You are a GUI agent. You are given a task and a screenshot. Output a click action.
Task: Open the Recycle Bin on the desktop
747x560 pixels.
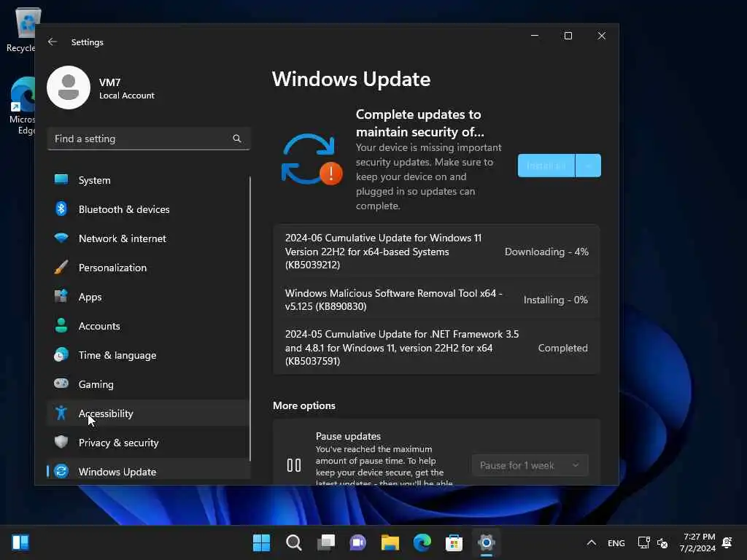21,29
